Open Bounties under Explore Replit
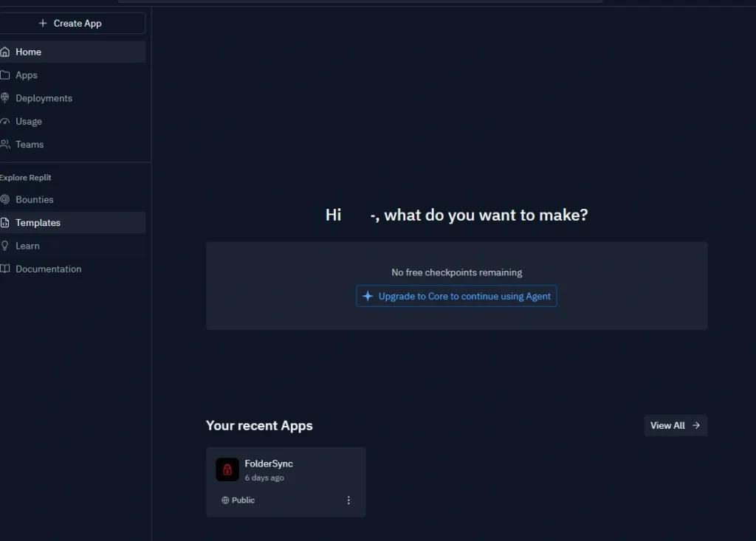Image resolution: width=756 pixels, height=541 pixels. pyautogui.click(x=72, y=199)
